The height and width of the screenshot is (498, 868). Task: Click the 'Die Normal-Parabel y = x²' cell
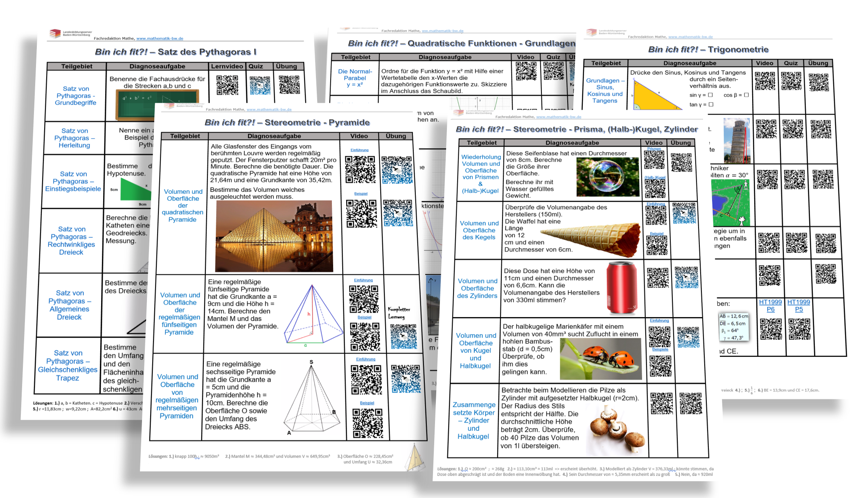355,78
